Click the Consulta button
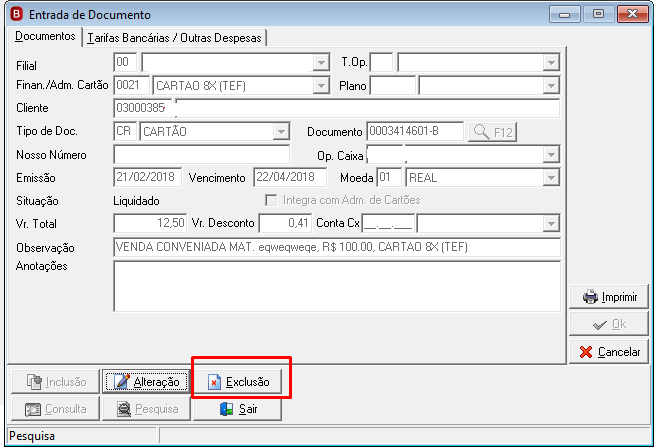Image resolution: width=660 pixels, height=447 pixels. [x=56, y=409]
